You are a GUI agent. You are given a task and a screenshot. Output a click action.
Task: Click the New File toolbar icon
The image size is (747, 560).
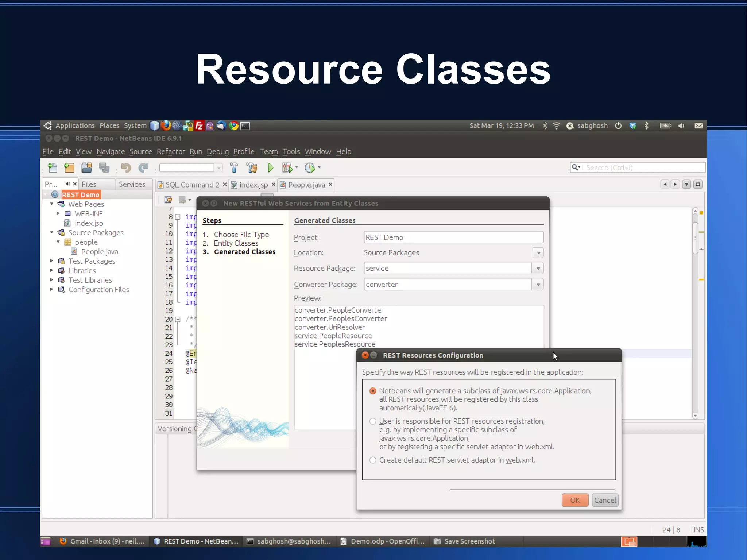point(53,168)
